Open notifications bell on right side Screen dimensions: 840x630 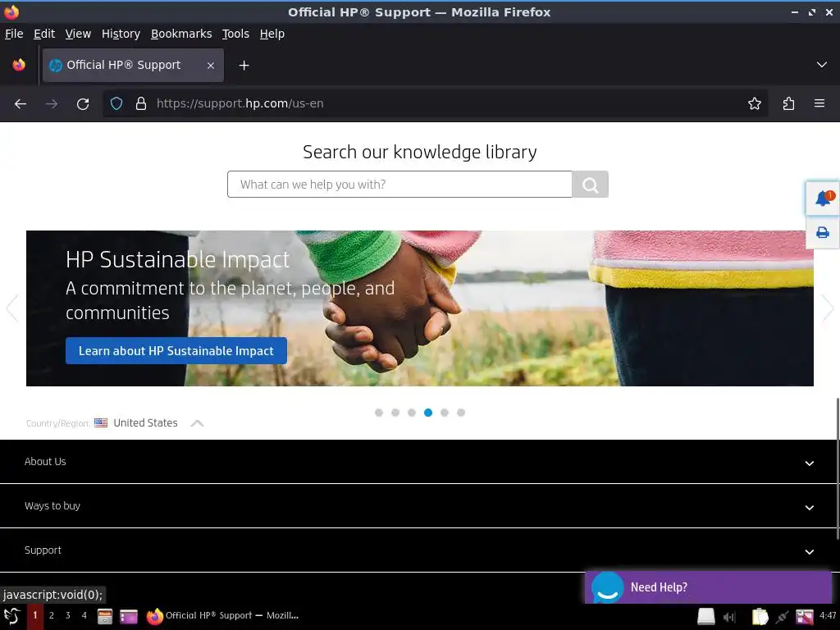[x=823, y=199]
